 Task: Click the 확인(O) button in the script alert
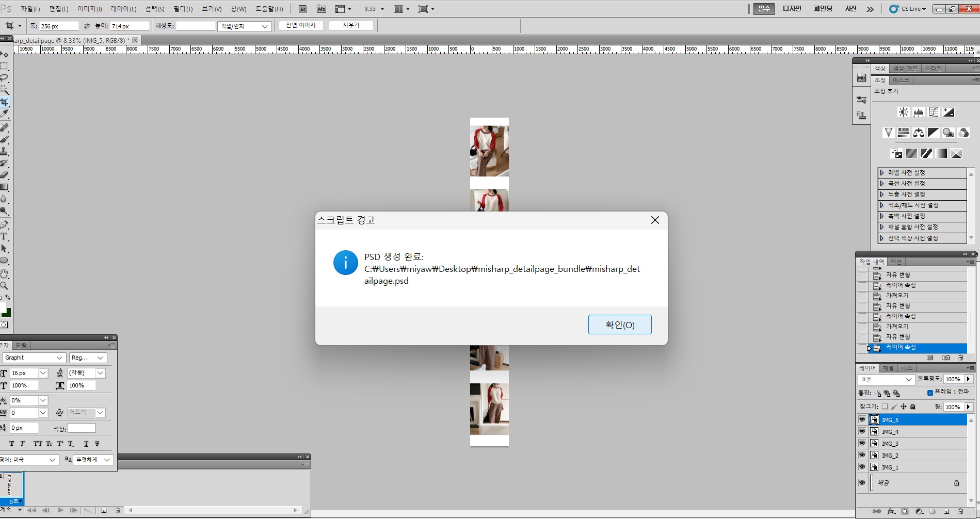point(619,325)
